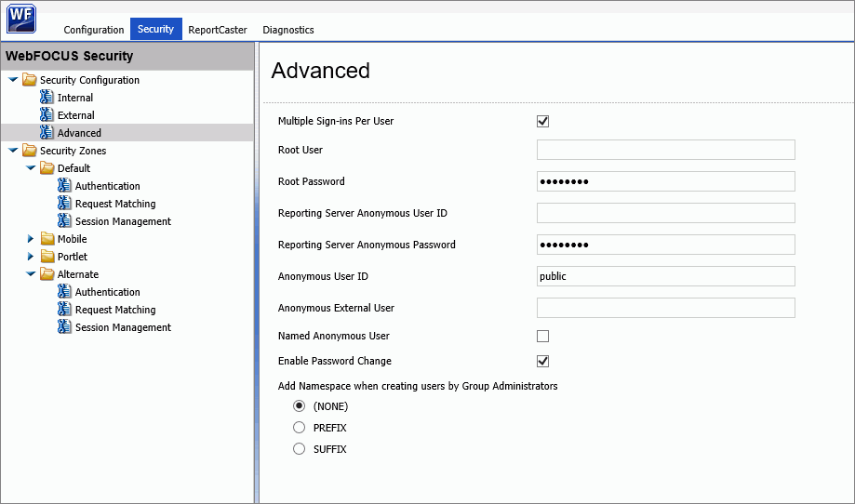The height and width of the screenshot is (504, 855).
Task: Open Session Management under Default zone
Action: [x=123, y=221]
